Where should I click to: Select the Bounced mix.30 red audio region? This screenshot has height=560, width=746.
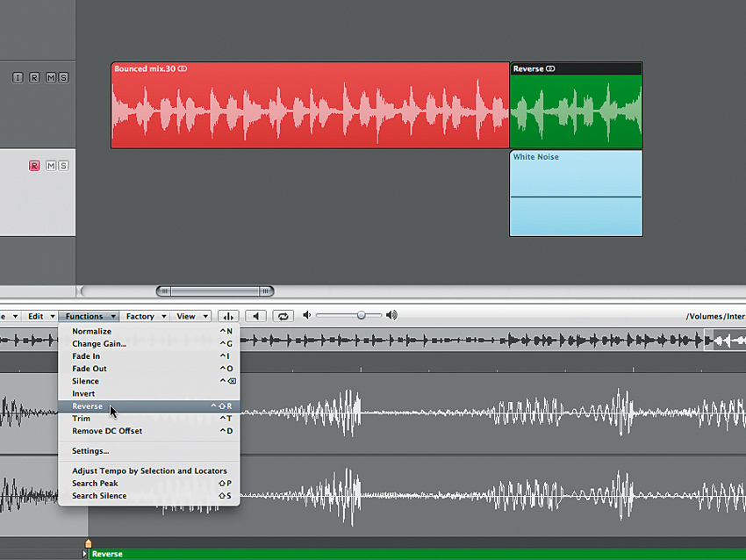pyautogui.click(x=310, y=105)
